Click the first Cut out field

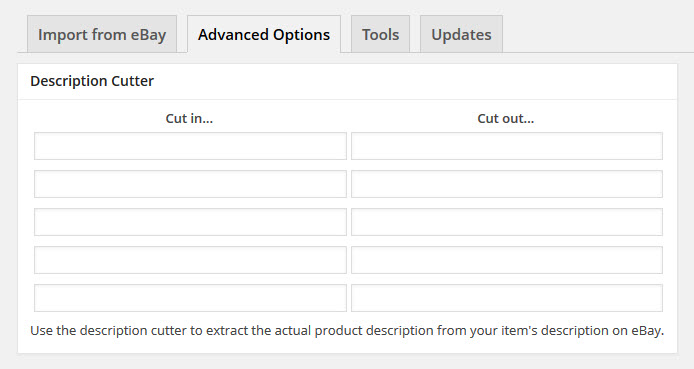pyautogui.click(x=507, y=146)
